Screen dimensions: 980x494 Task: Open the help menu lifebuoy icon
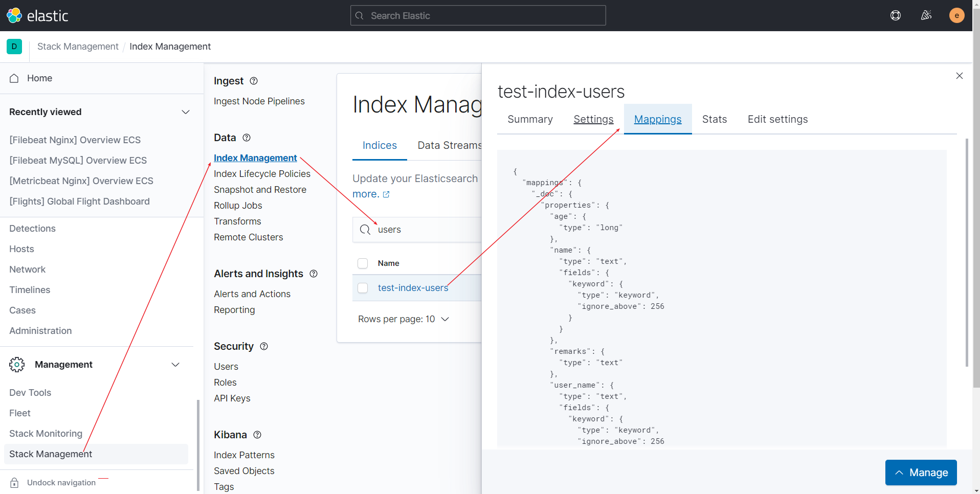(x=895, y=15)
